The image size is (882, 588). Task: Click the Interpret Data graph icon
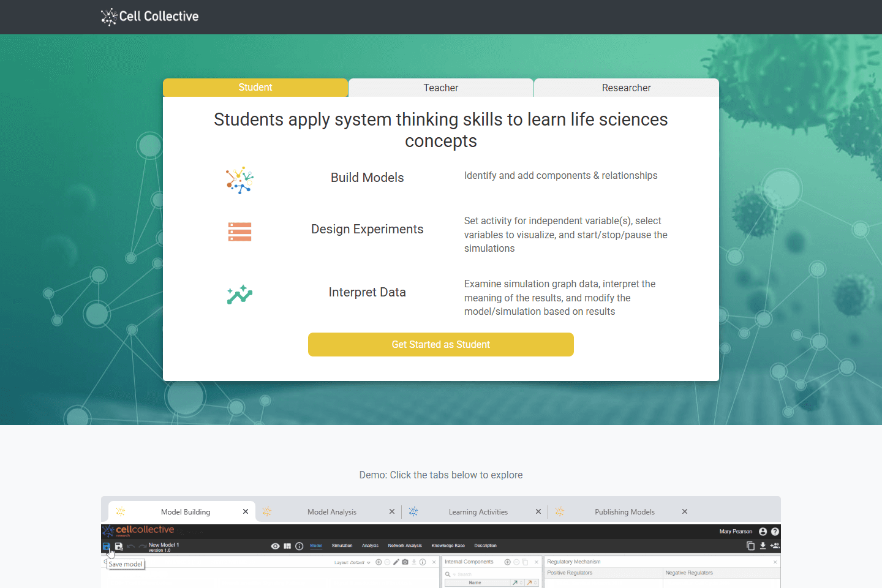click(x=239, y=295)
